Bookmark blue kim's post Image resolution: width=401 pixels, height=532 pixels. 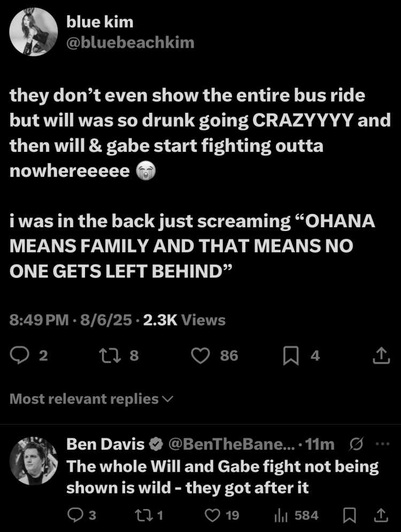click(291, 356)
